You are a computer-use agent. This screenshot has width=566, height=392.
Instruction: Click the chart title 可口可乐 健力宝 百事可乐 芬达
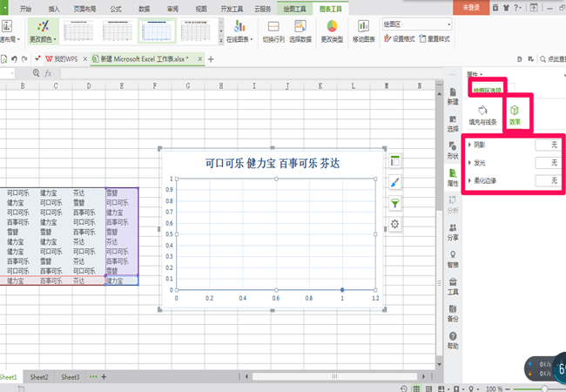[x=273, y=163]
